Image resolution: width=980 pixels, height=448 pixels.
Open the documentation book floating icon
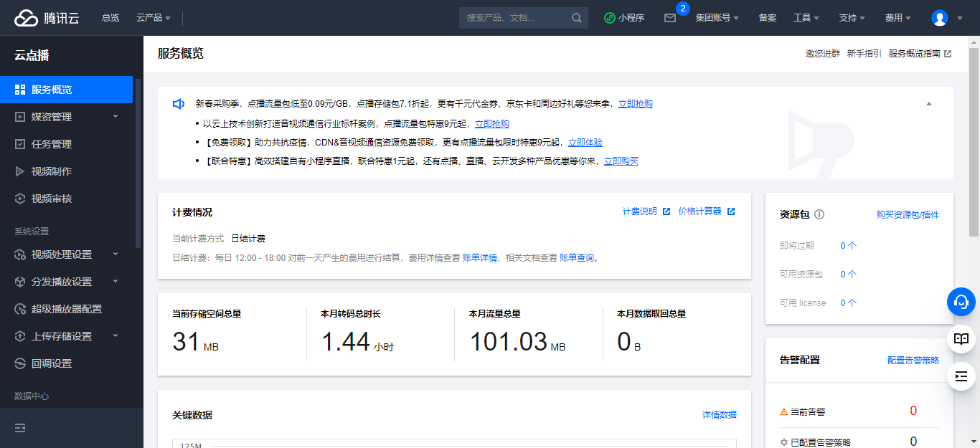(x=961, y=339)
